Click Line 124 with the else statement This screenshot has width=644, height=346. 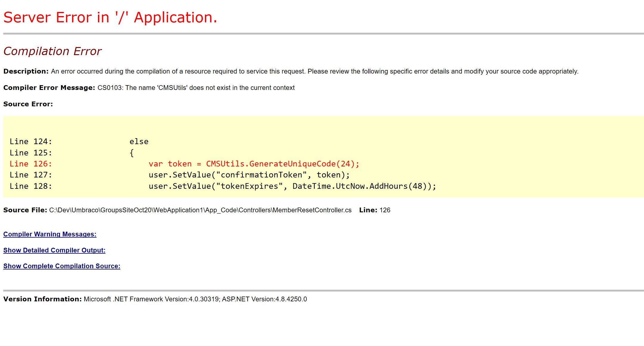[x=79, y=142]
